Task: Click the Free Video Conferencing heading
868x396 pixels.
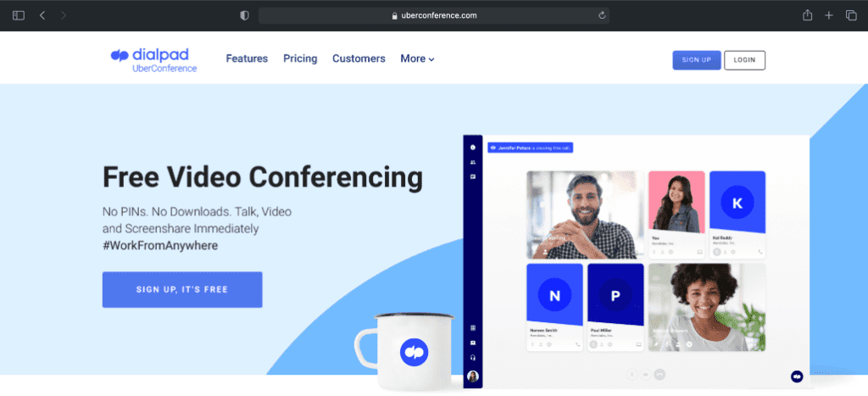Action: click(x=263, y=177)
